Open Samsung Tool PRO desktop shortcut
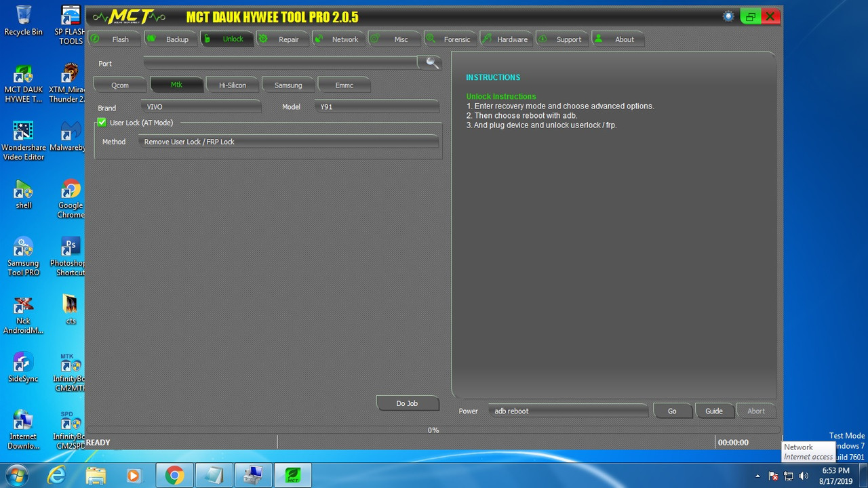This screenshot has height=488, width=868. pyautogui.click(x=23, y=257)
